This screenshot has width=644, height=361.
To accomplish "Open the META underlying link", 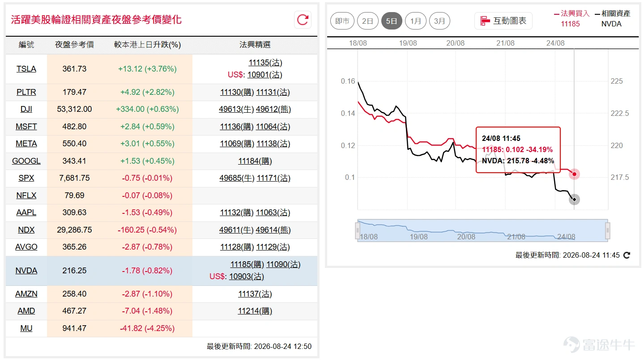I will pos(26,144).
